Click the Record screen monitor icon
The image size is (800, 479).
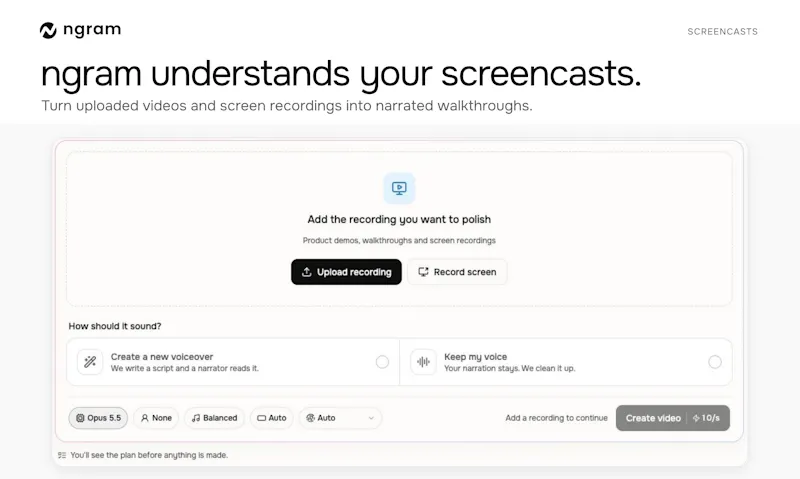423,272
